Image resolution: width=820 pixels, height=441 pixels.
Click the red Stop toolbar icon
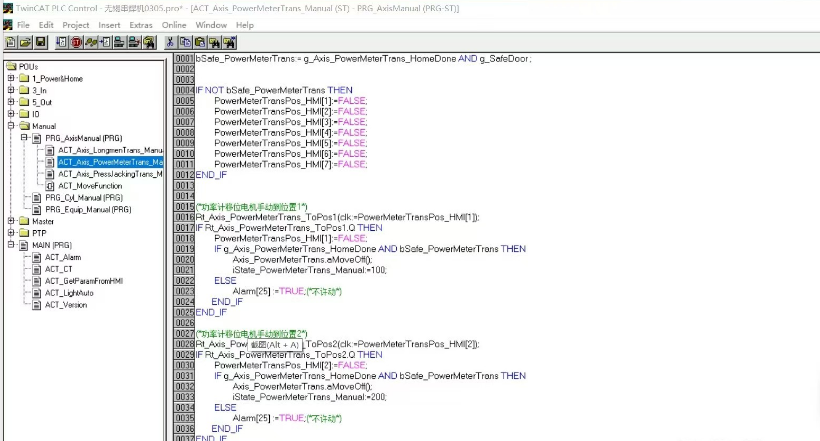(76, 42)
